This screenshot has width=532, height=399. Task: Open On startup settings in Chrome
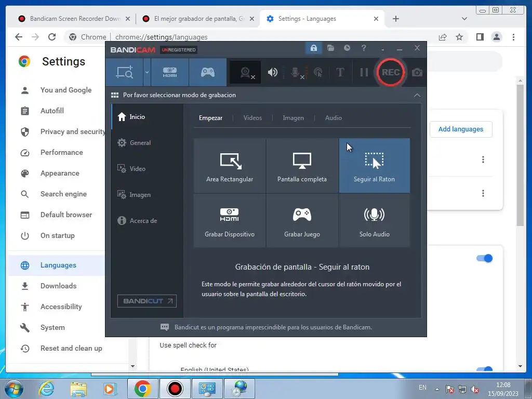pos(56,235)
